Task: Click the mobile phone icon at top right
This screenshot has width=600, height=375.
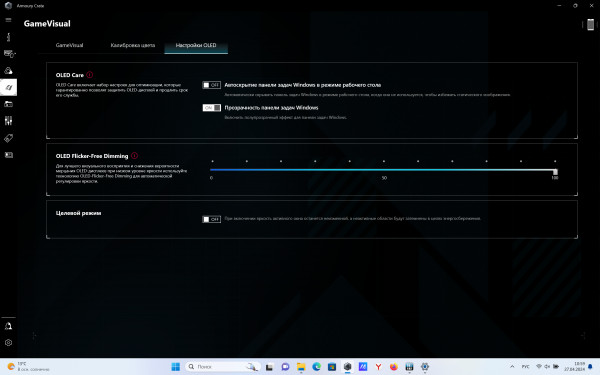Action: click(x=590, y=24)
